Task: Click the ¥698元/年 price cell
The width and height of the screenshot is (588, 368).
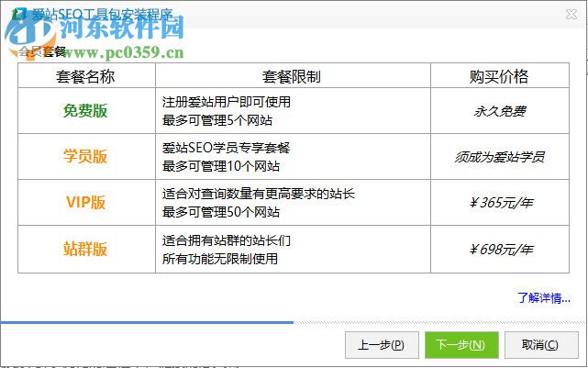Action: (x=501, y=249)
